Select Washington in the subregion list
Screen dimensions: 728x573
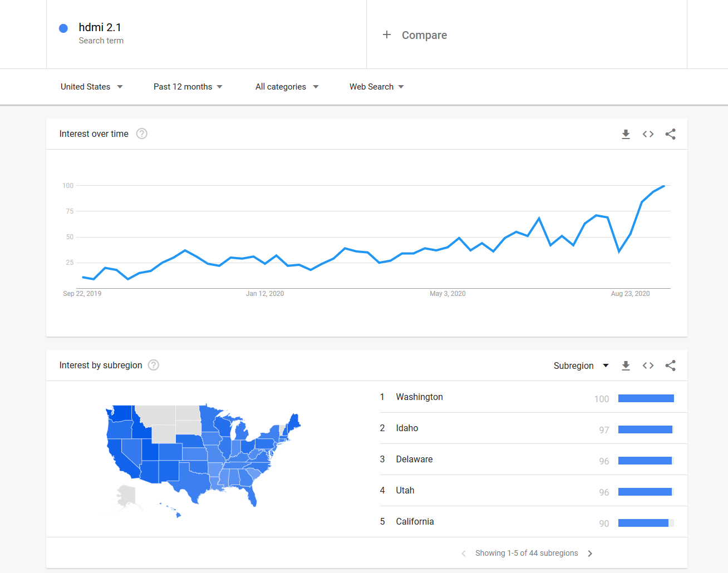(419, 397)
